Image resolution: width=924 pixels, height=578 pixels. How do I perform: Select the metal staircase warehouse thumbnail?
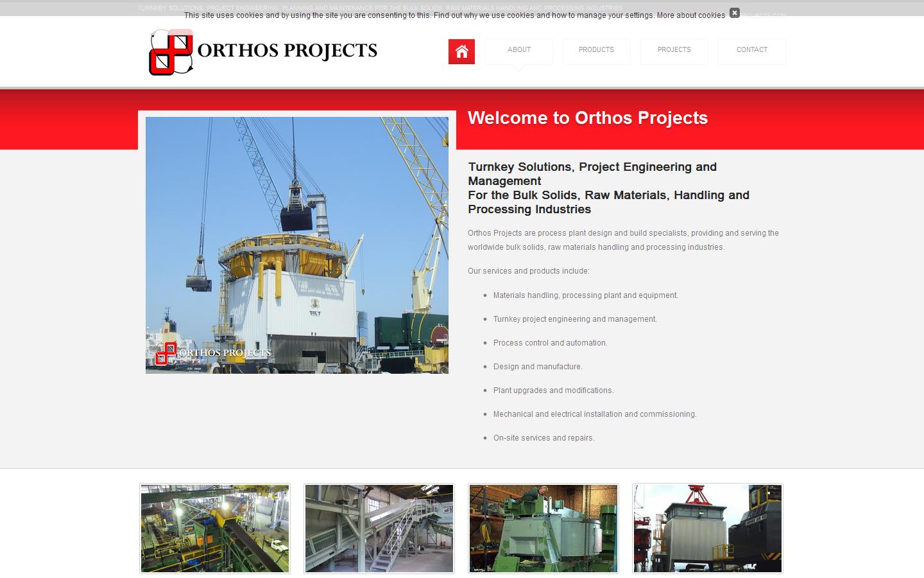[379, 528]
